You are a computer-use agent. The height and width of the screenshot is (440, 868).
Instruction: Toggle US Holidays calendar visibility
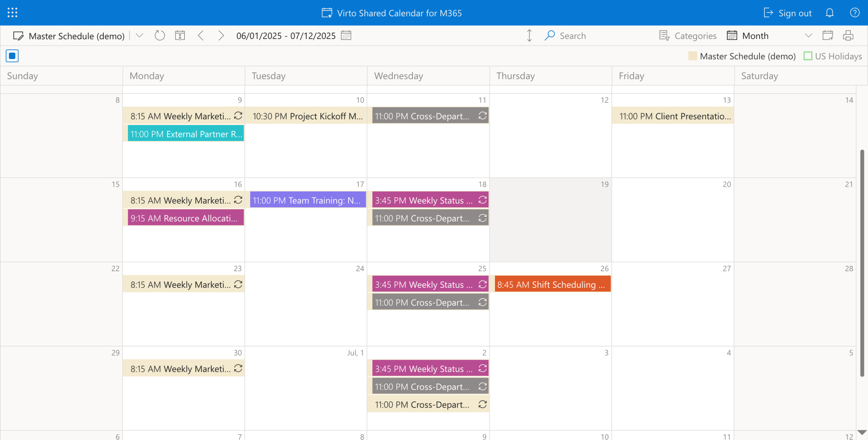[833, 56]
